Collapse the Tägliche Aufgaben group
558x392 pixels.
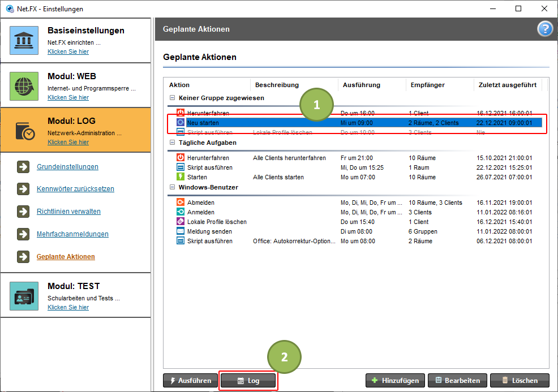tap(172, 143)
